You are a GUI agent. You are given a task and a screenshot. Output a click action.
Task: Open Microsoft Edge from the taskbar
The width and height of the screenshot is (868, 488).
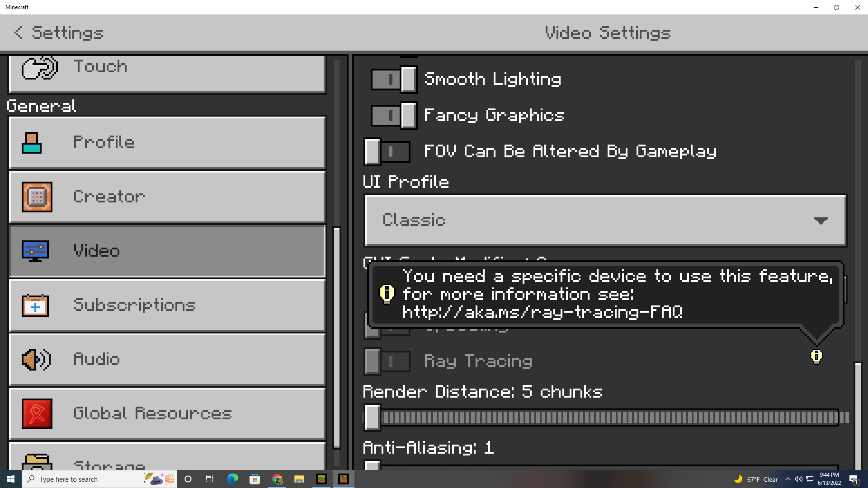click(x=233, y=479)
